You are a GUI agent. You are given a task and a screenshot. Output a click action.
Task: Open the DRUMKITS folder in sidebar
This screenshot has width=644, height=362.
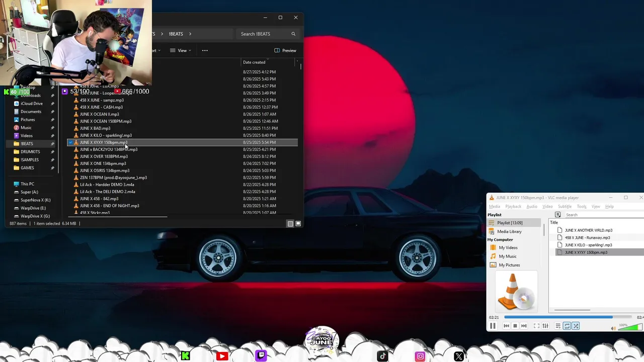coord(30,152)
